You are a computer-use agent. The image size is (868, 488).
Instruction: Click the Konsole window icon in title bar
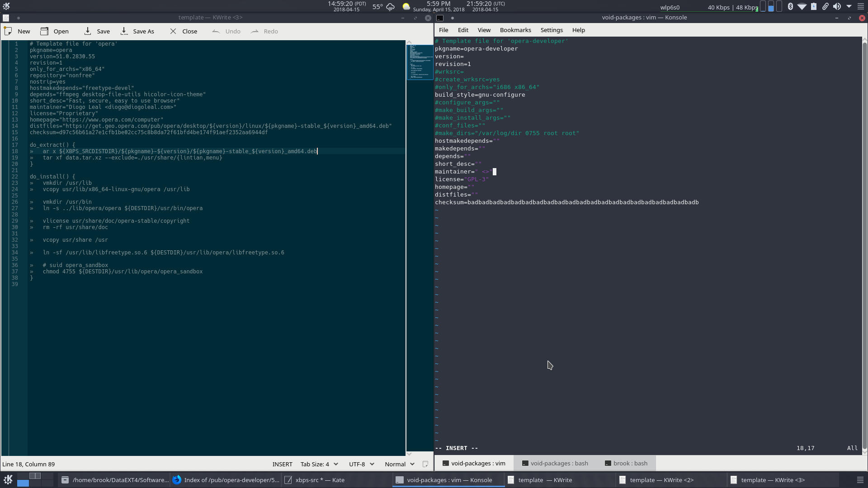pos(440,18)
